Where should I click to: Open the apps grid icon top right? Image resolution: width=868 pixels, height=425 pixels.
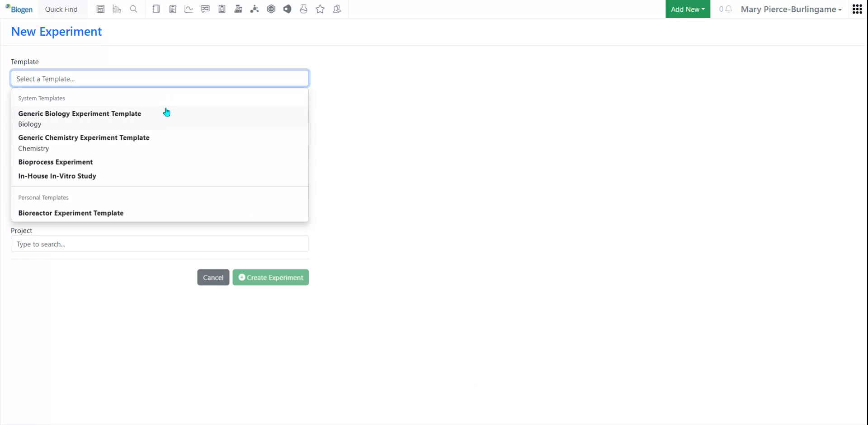point(857,9)
